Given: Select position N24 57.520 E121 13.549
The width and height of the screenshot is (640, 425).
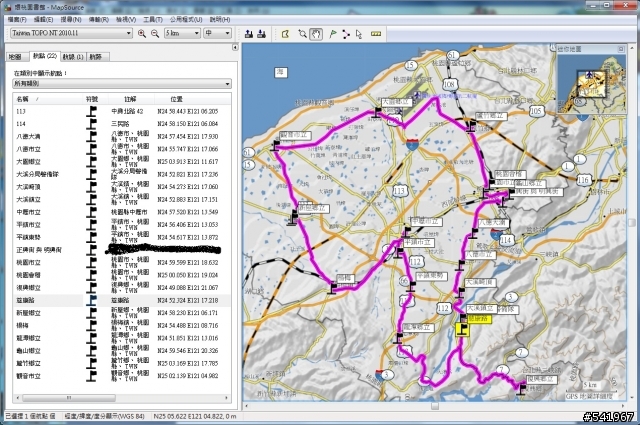Looking at the screenshot, I should click(x=188, y=212).
